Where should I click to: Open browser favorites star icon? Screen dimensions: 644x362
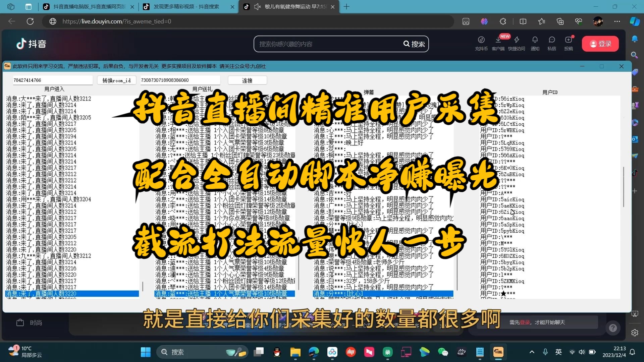tap(542, 21)
